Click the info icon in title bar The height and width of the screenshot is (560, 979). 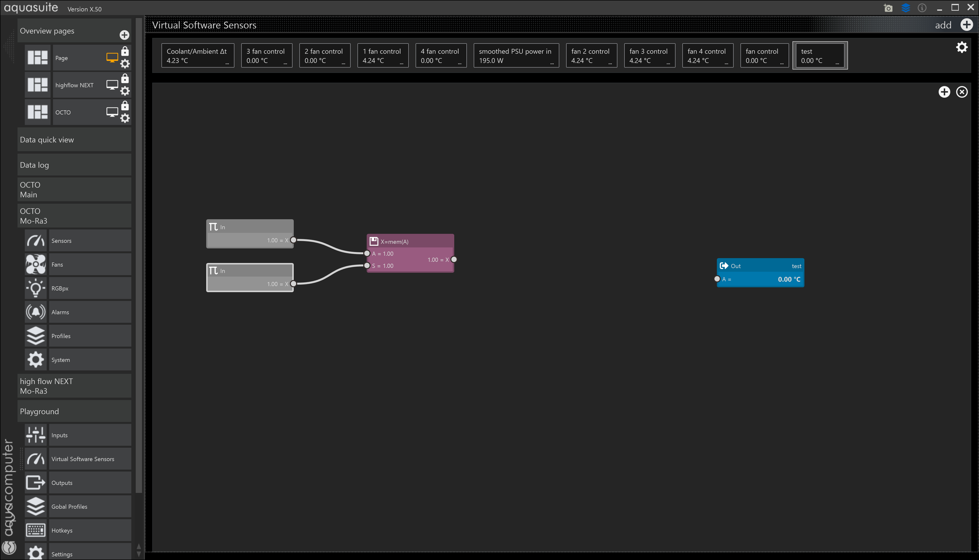point(922,8)
